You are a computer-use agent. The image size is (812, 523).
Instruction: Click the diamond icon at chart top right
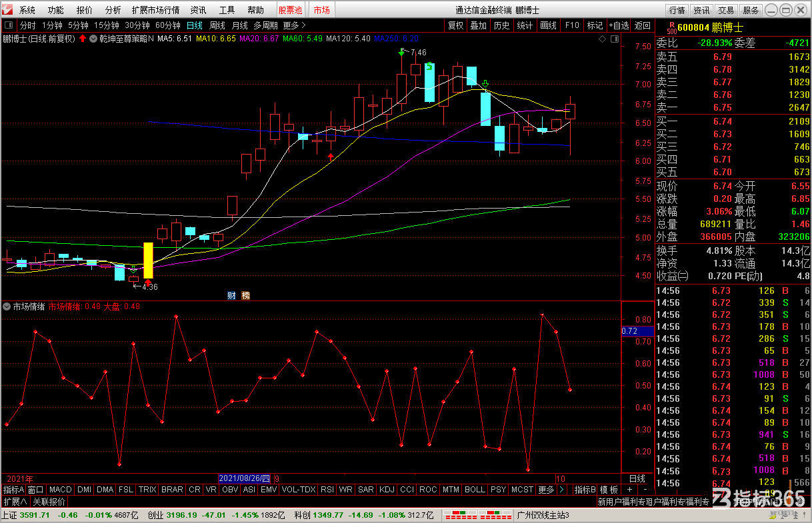click(x=603, y=39)
